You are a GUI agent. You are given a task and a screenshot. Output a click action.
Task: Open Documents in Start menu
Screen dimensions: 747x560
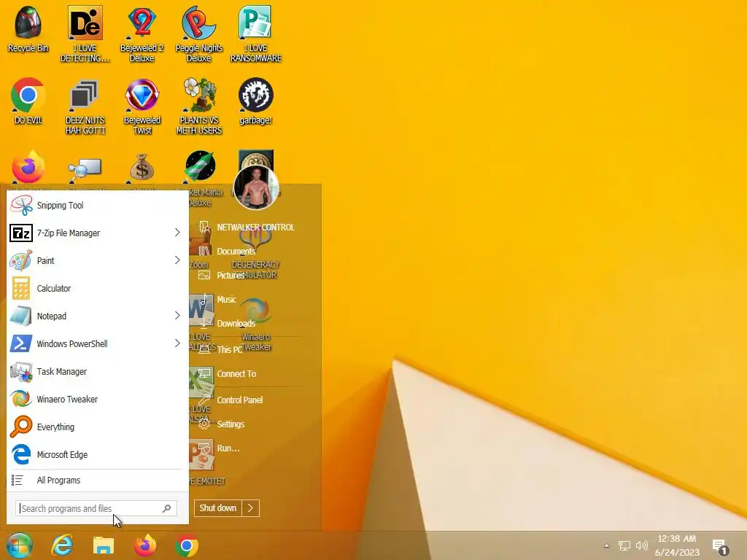click(x=227, y=251)
